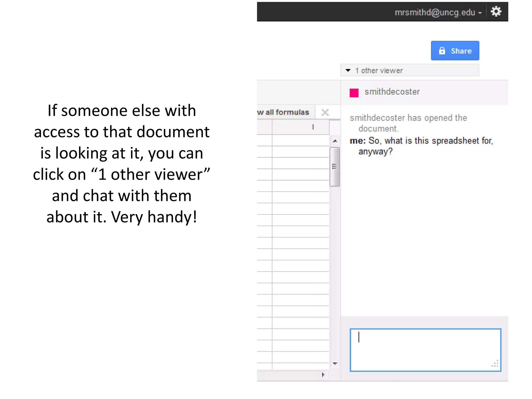Click the vertical scrollbar down arrow
Image resolution: width=532 pixels, height=399 pixels.
click(335, 364)
